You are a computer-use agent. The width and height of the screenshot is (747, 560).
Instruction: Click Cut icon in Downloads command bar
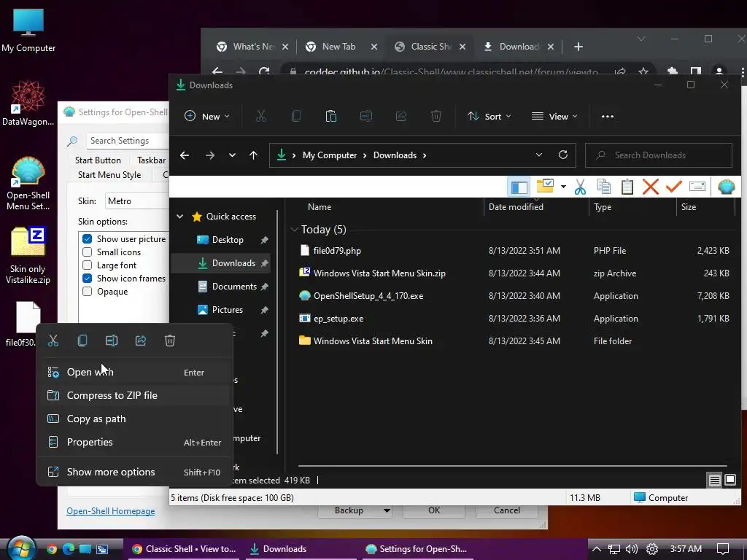[x=260, y=116]
